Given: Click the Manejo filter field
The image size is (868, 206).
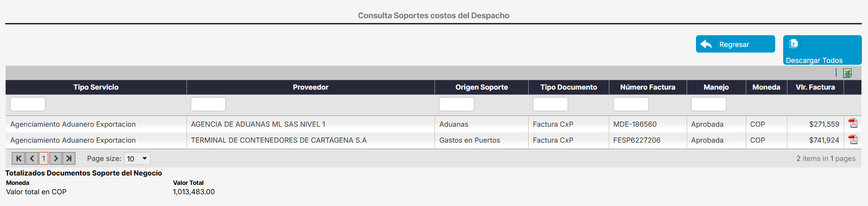Looking at the screenshot, I should [709, 104].
